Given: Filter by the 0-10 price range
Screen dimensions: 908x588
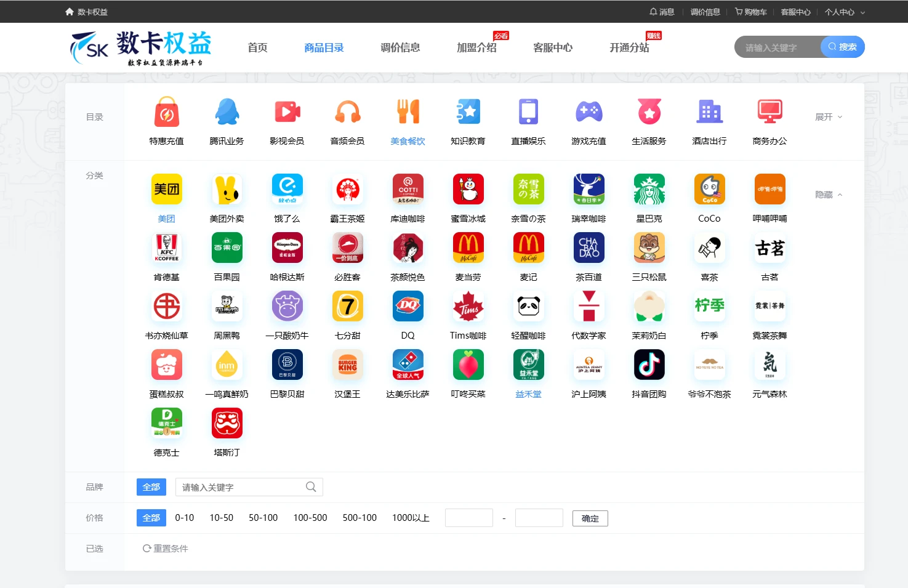Looking at the screenshot, I should coord(185,518).
